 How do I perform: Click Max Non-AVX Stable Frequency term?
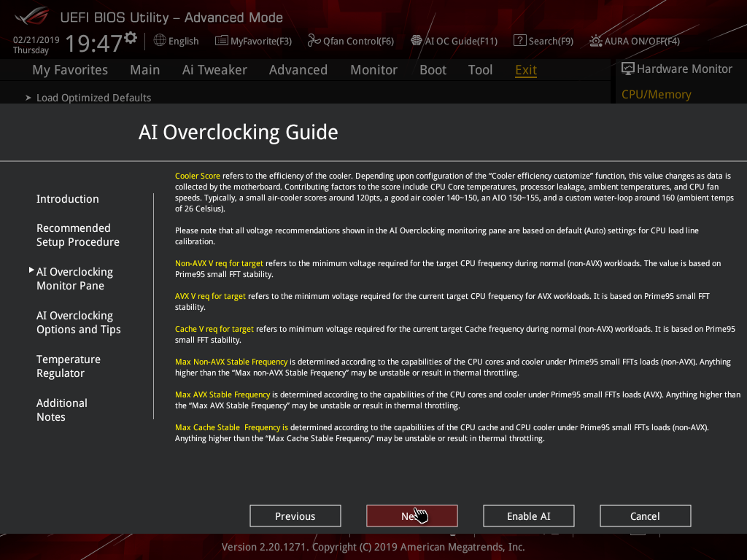(231, 362)
